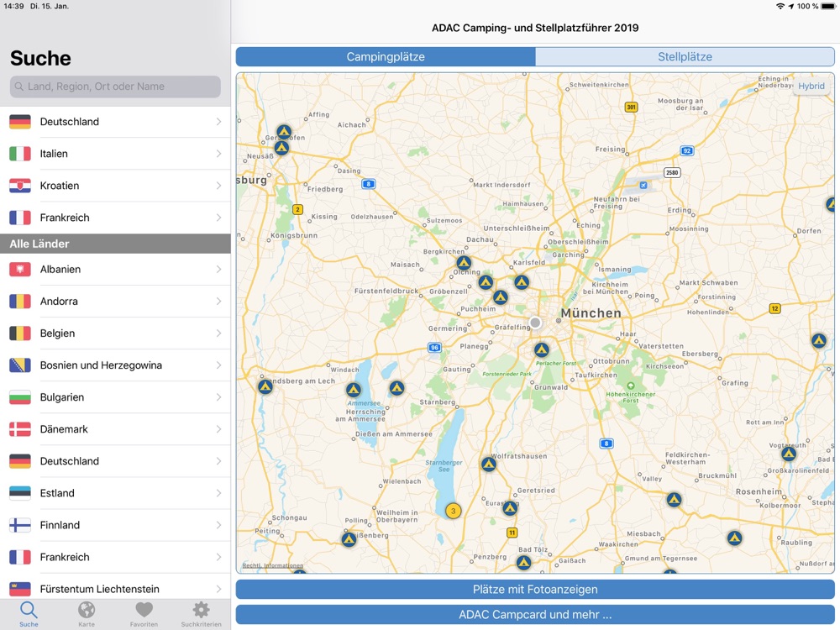This screenshot has height=630, width=840.
Task: Select the Bulgarien flag icon
Action: click(20, 397)
